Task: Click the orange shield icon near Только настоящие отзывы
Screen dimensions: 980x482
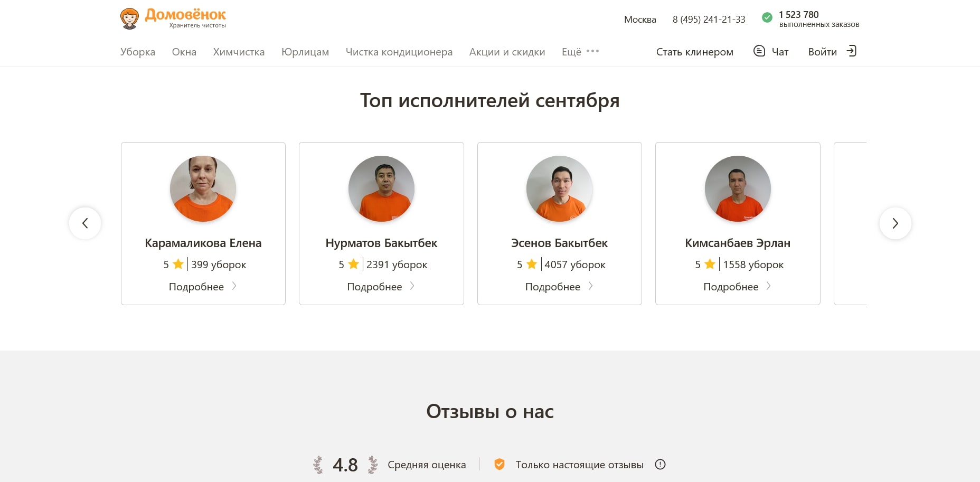Action: coord(500,465)
